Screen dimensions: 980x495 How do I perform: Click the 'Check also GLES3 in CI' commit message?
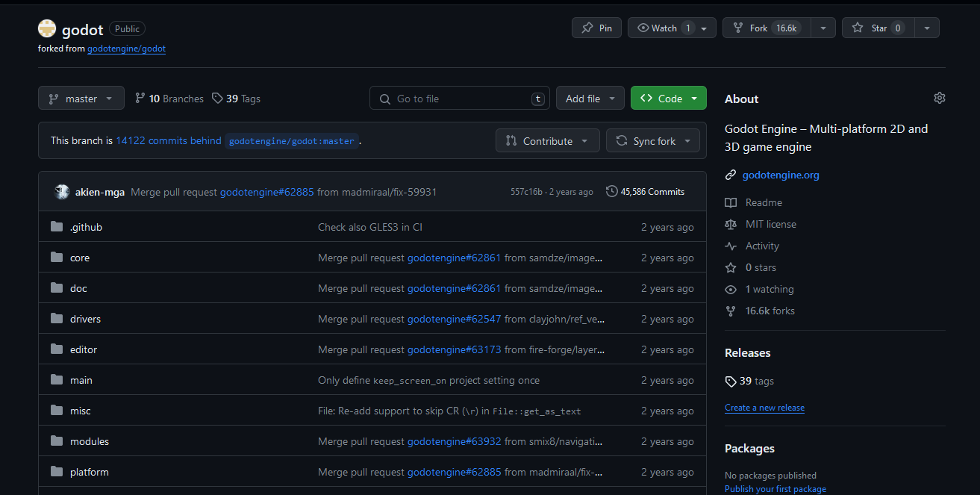tap(370, 227)
